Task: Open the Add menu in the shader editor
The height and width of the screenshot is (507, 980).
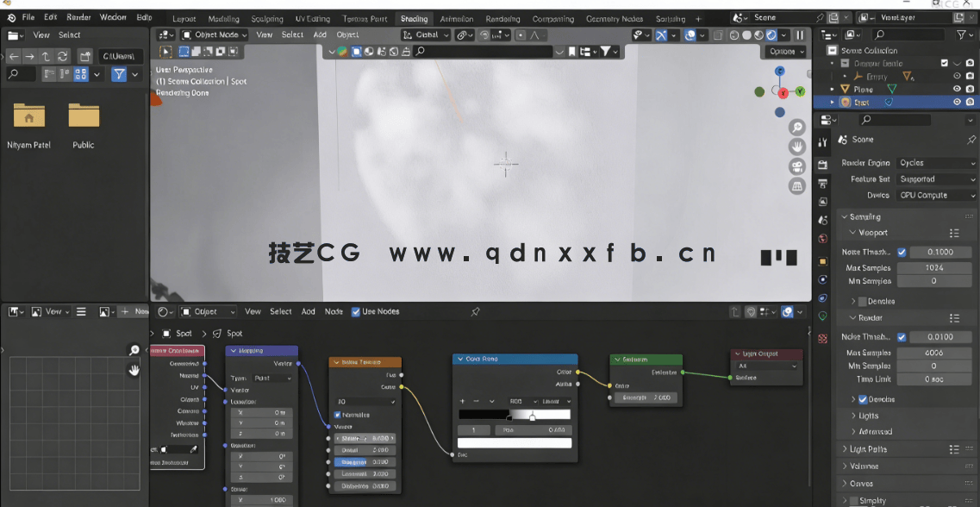Action: pyautogui.click(x=309, y=312)
